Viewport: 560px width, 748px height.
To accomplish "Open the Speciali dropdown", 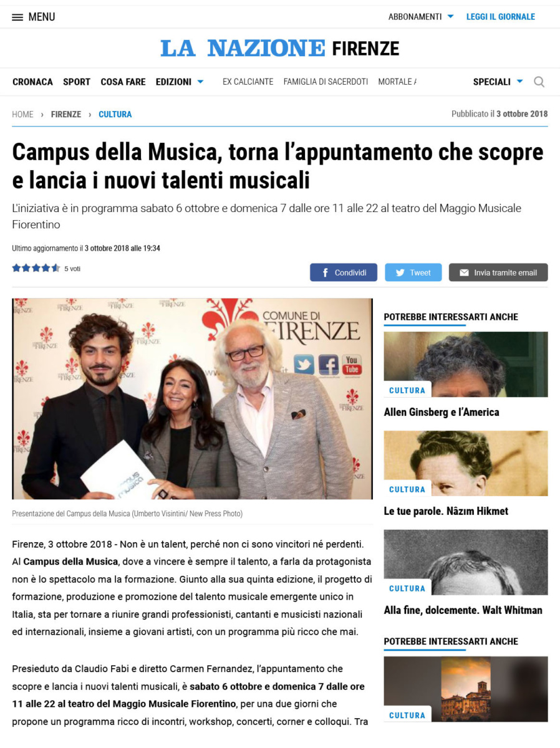I will 498,82.
